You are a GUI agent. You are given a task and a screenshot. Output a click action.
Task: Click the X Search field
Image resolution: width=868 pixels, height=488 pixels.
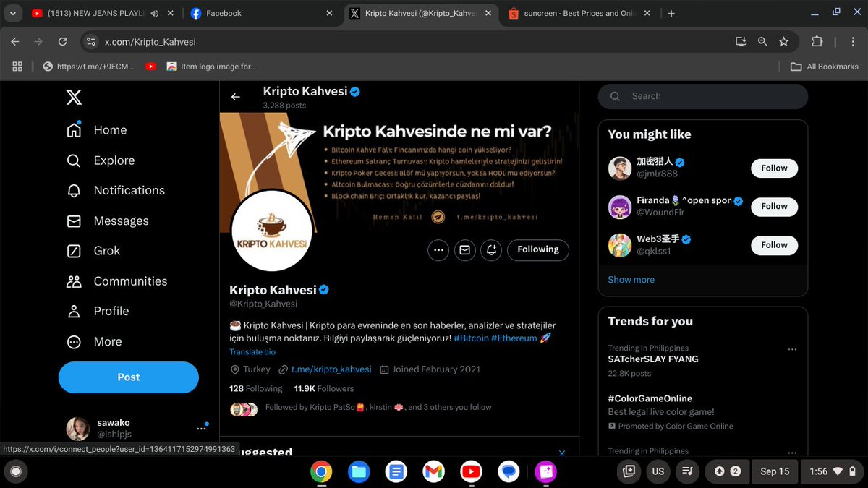(x=703, y=96)
